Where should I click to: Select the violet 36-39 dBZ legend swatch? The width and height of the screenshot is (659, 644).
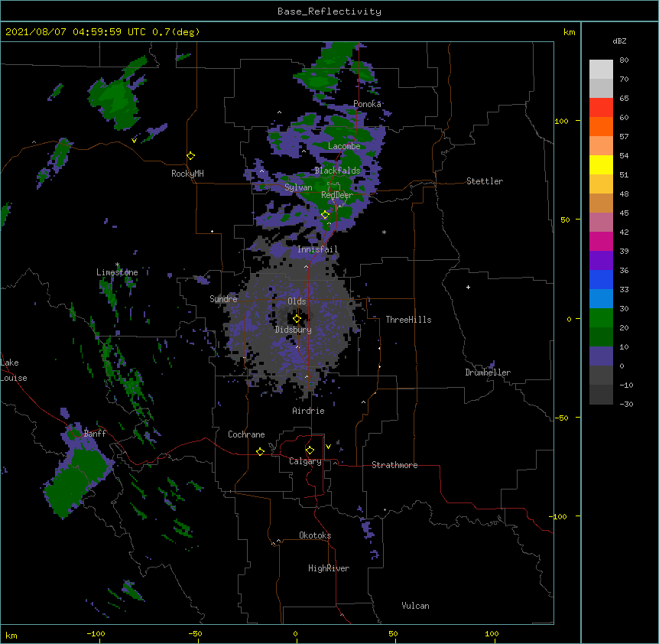[601, 260]
